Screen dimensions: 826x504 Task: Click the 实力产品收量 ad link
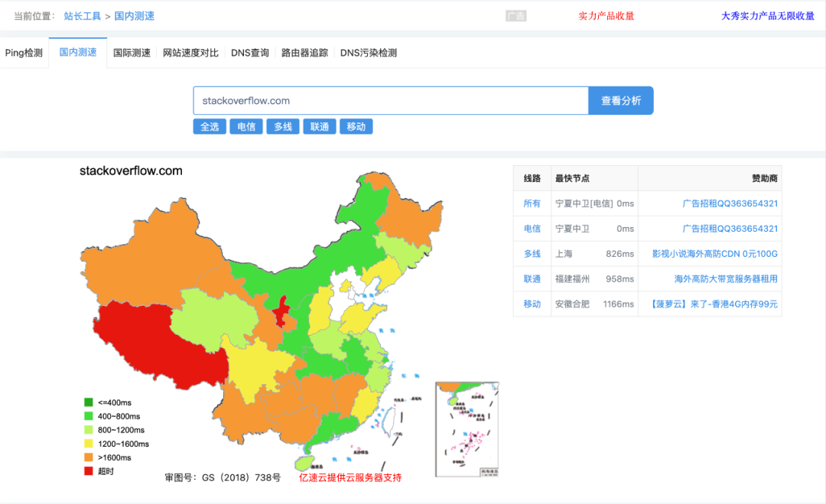click(606, 16)
